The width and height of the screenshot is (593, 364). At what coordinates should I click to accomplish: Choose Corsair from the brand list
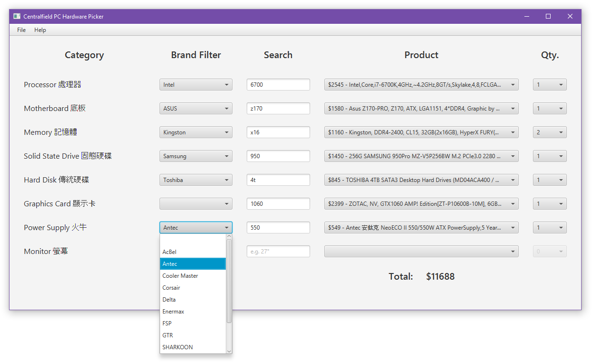pos(193,288)
